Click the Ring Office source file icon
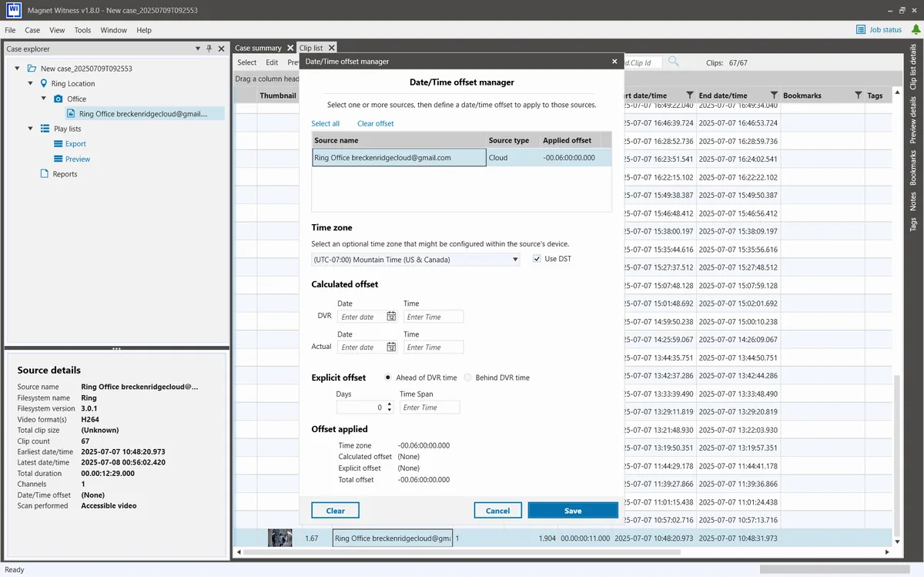Screen dimensions: 924x577 click(x=72, y=113)
